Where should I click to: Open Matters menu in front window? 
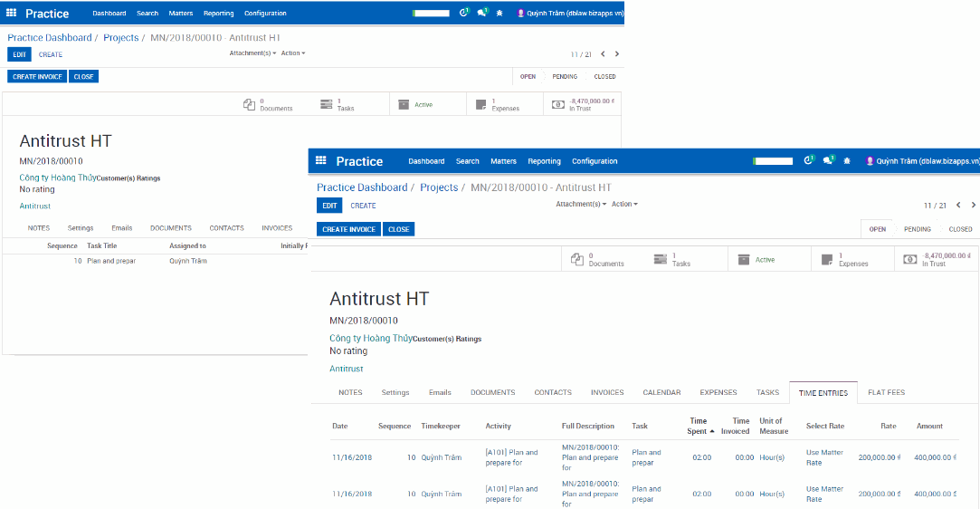pyautogui.click(x=503, y=161)
